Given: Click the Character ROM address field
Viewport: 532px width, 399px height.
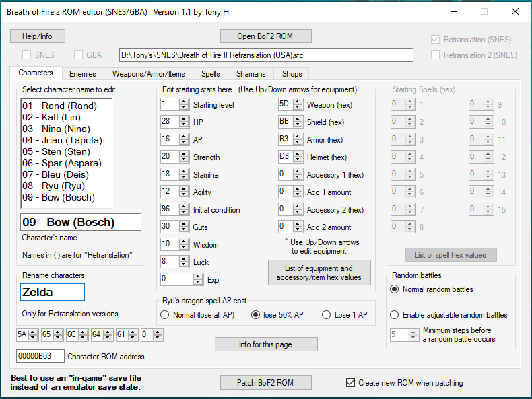Looking at the screenshot, I should click(x=40, y=356).
